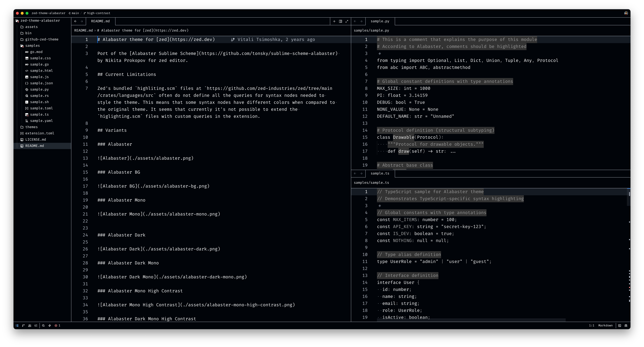Image resolution: width=644 pixels, height=347 pixels.
Task: Show the diagnostics error count indicator
Action: pyautogui.click(x=57, y=326)
